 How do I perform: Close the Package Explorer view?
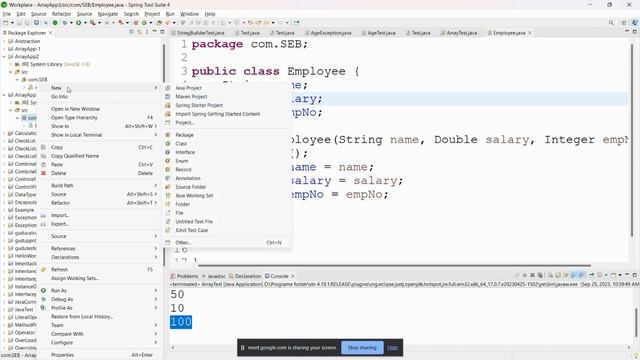(x=51, y=33)
